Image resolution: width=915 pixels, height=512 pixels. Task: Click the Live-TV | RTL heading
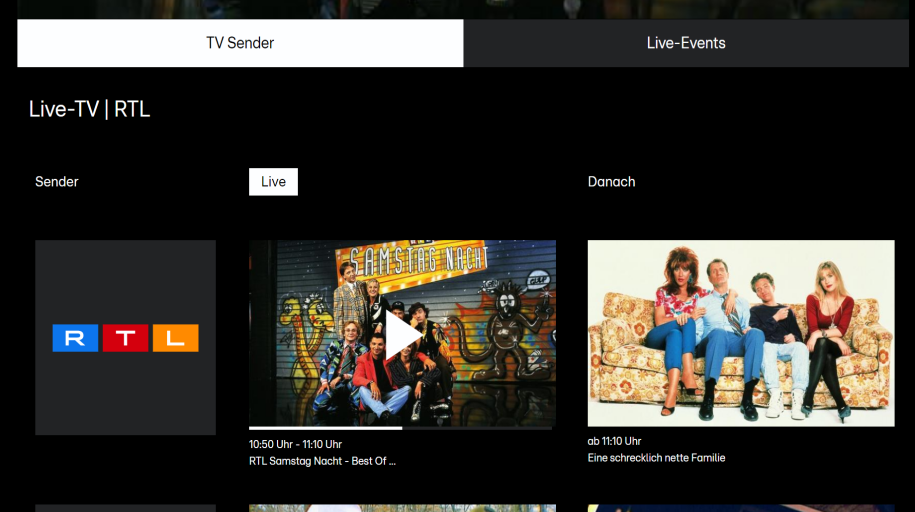coord(90,109)
